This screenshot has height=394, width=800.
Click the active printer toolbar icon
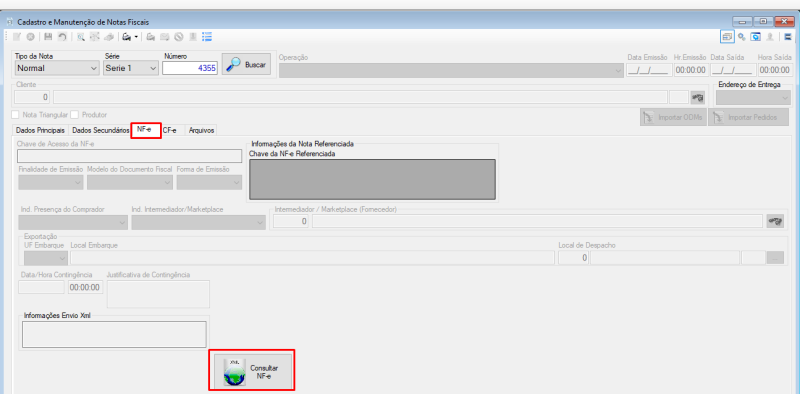127,37
